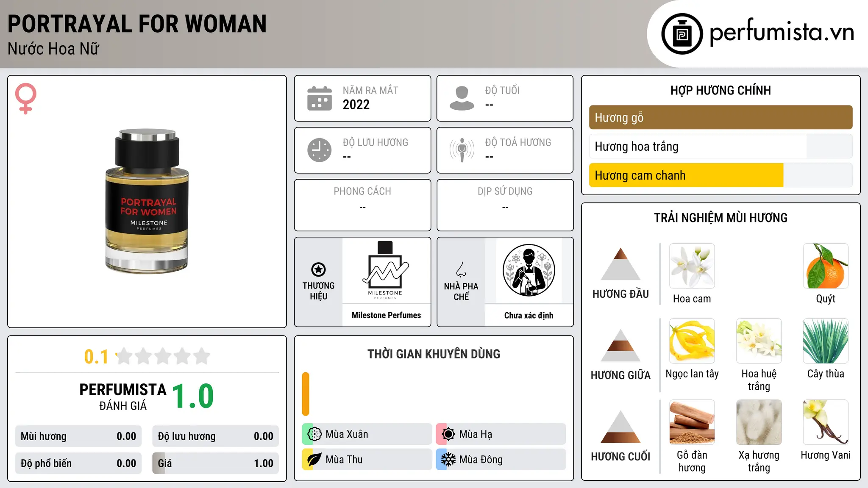
Task: Click the Portrayal For Women bottle image
Action: (147, 201)
